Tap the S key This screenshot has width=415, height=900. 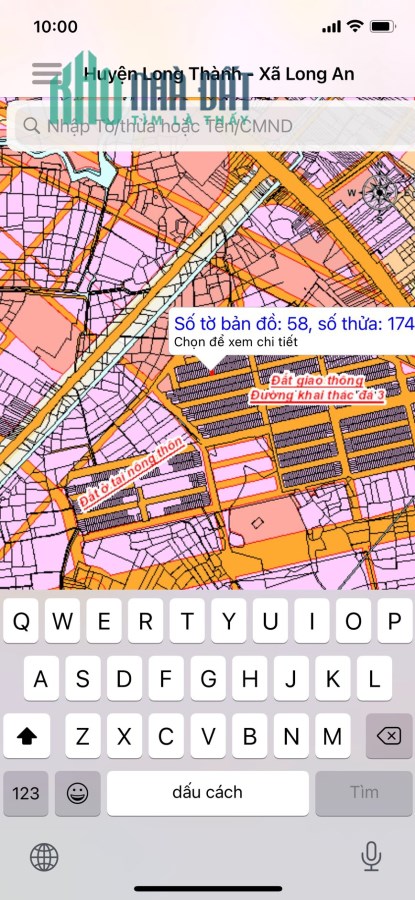coord(83,678)
